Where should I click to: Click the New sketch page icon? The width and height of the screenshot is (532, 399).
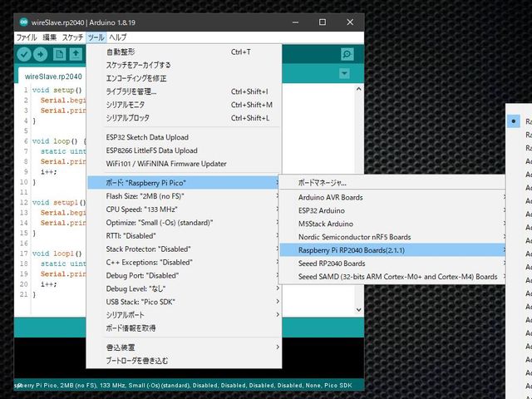pos(59,54)
